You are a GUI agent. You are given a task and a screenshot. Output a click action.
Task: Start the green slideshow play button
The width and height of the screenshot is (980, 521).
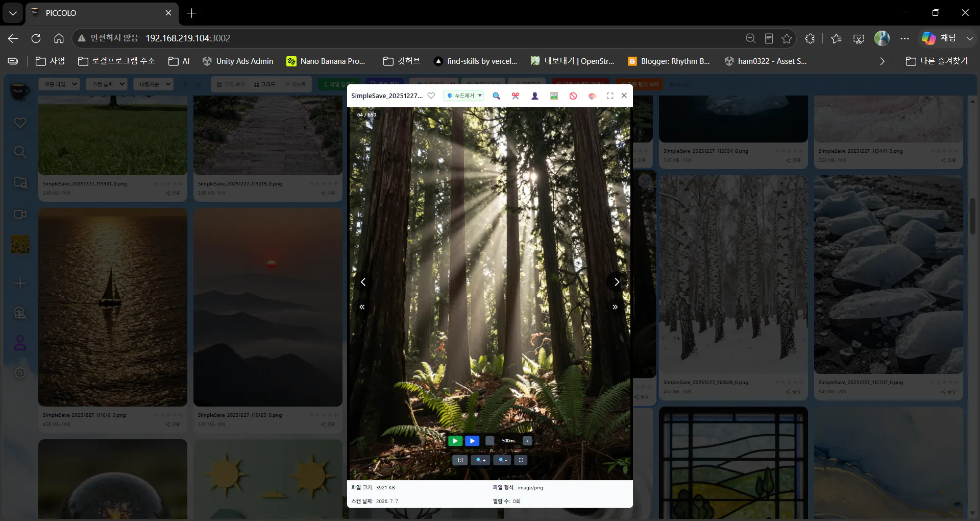pyautogui.click(x=455, y=441)
